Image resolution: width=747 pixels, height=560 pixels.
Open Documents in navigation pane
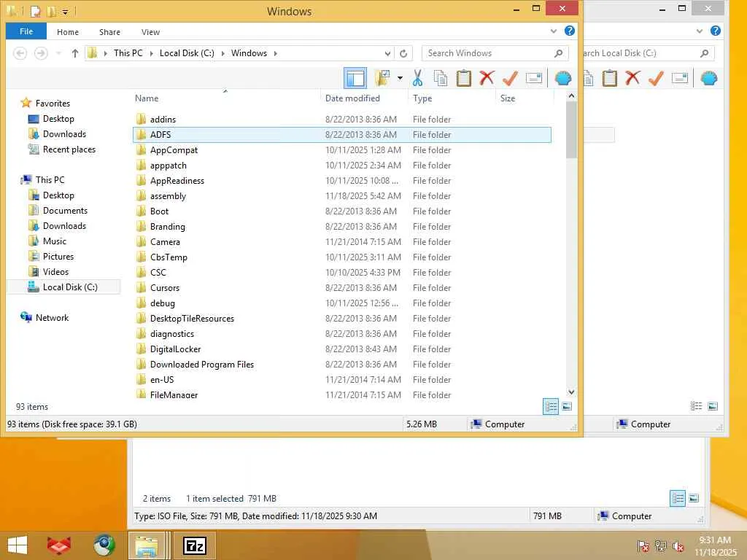65,211
